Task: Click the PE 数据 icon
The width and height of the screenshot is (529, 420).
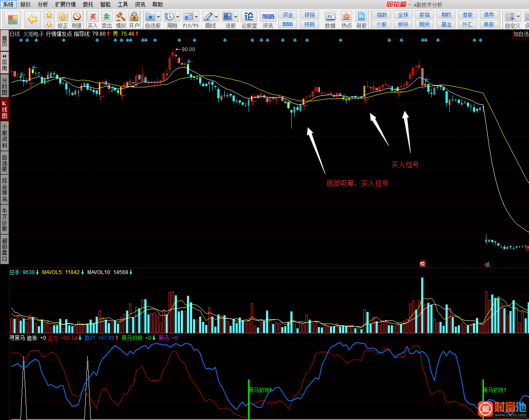Action: coord(330,16)
